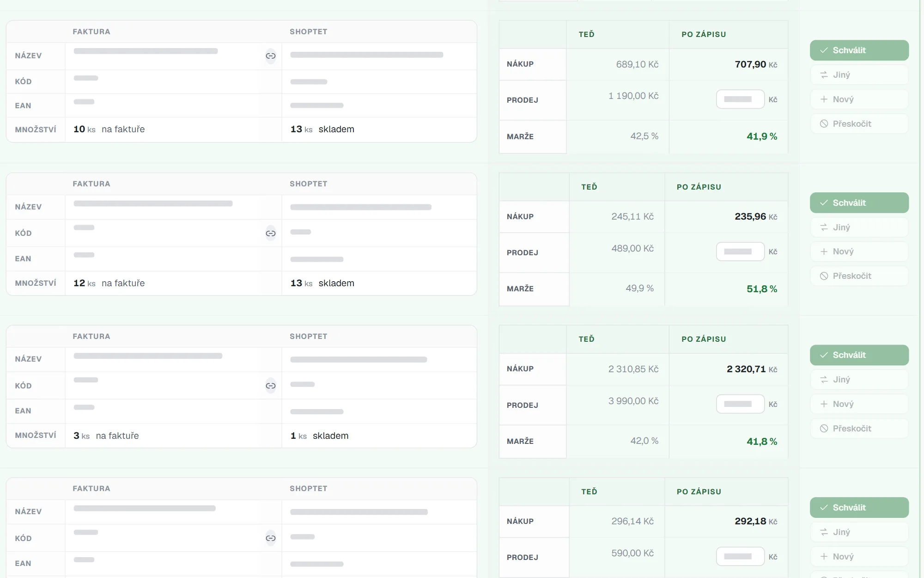The height and width of the screenshot is (578, 924).
Task: Click the current sale price 3 990,00 Kč
Action: point(633,401)
